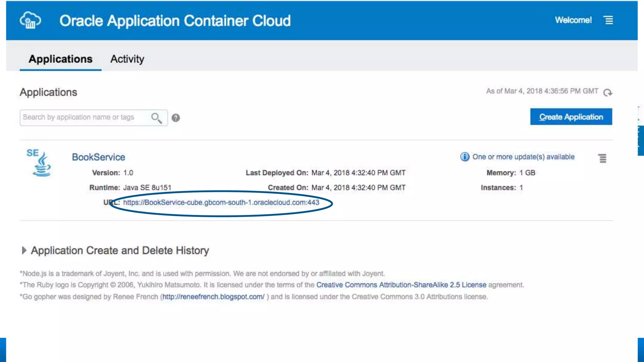The width and height of the screenshot is (644, 362).
Task: Select the Applications tab
Action: tap(60, 59)
